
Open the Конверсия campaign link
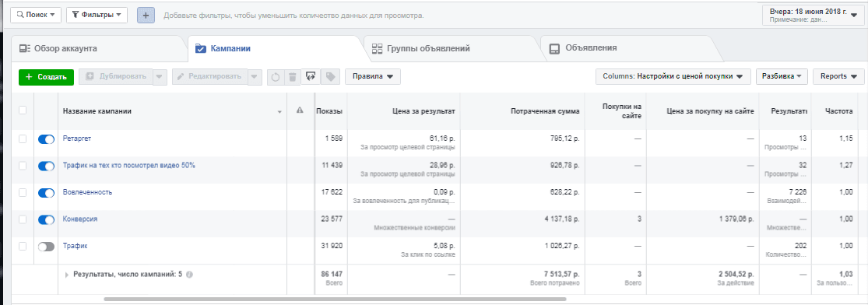[80, 219]
